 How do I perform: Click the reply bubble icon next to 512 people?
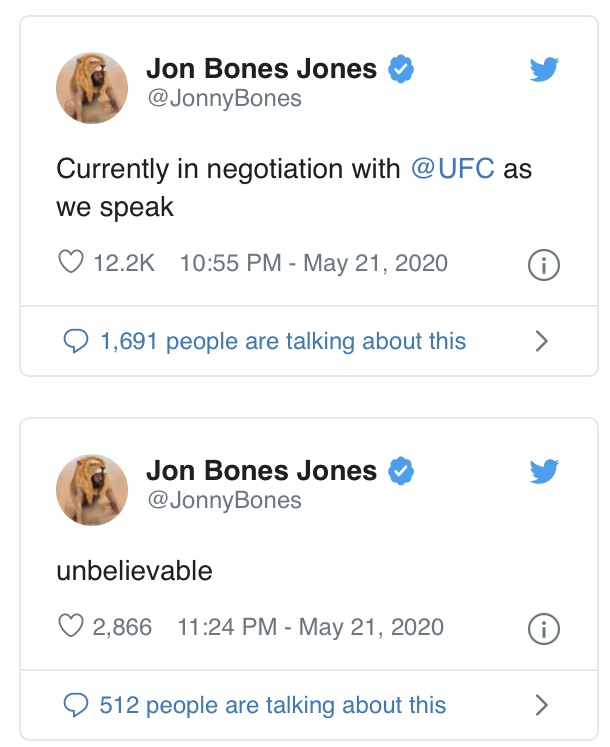coord(76,705)
